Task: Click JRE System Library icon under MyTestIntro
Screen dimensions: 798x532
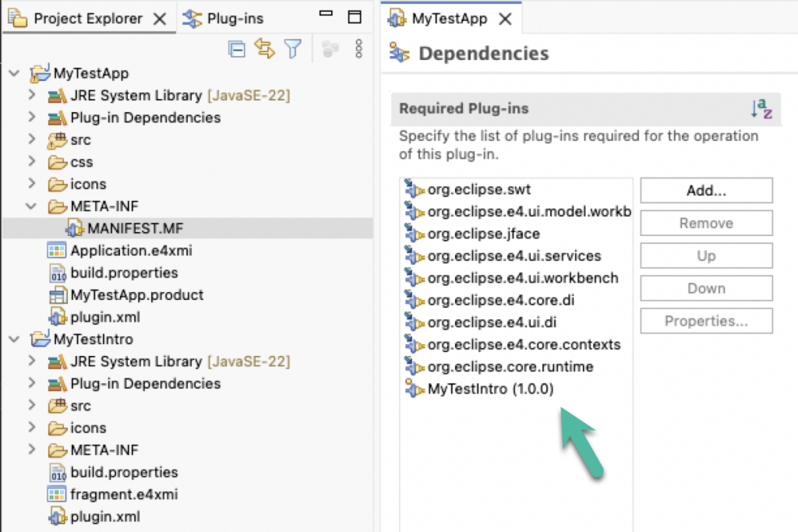Action: (x=57, y=361)
